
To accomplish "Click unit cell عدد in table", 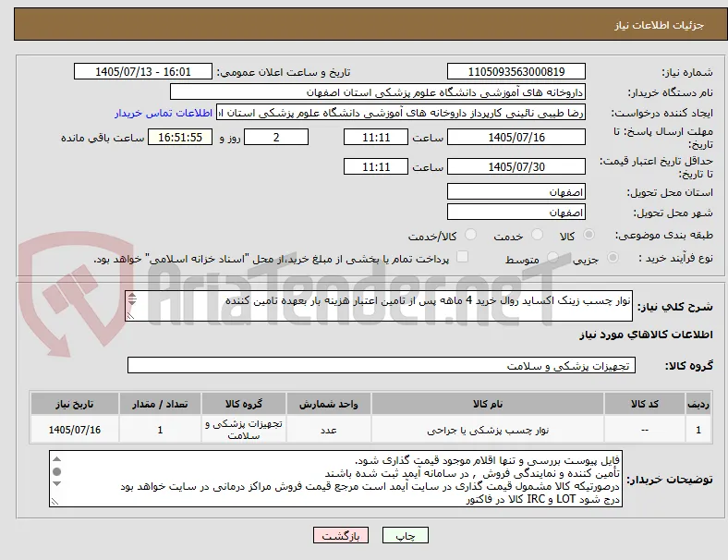I will click(x=328, y=430).
